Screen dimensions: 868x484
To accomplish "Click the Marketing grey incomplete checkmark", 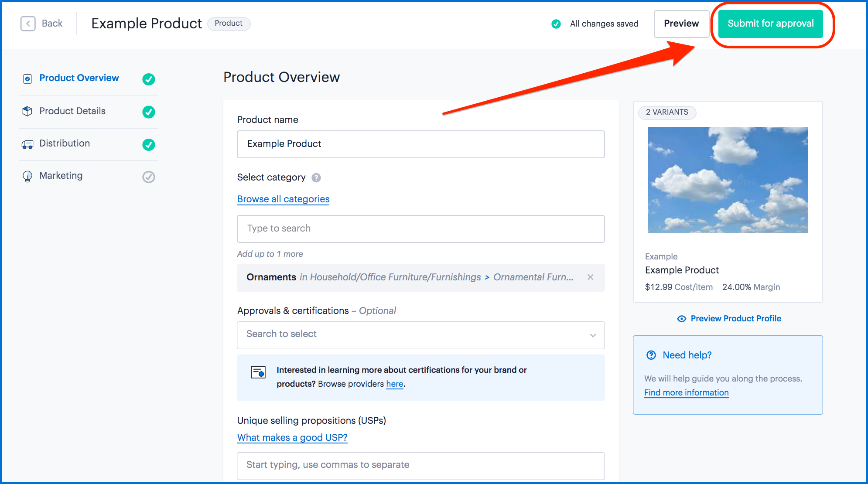I will pyautogui.click(x=149, y=177).
